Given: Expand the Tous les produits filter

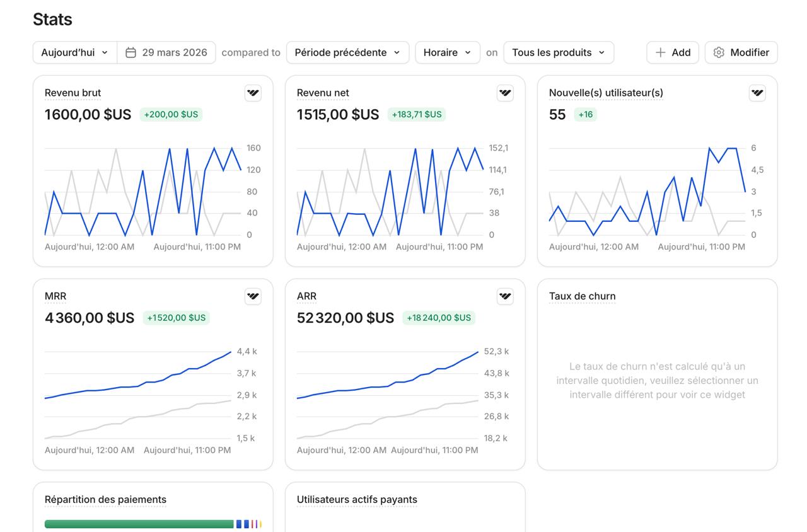Looking at the screenshot, I should pyautogui.click(x=558, y=53).
